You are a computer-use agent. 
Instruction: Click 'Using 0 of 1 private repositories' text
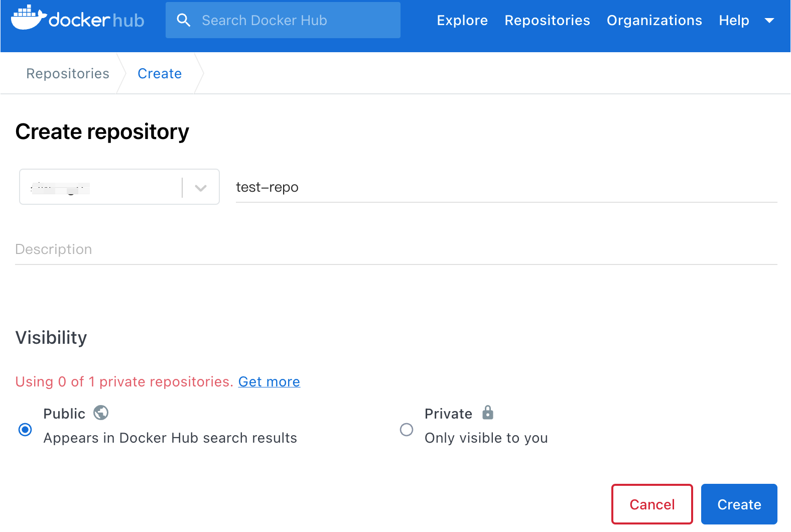point(124,381)
